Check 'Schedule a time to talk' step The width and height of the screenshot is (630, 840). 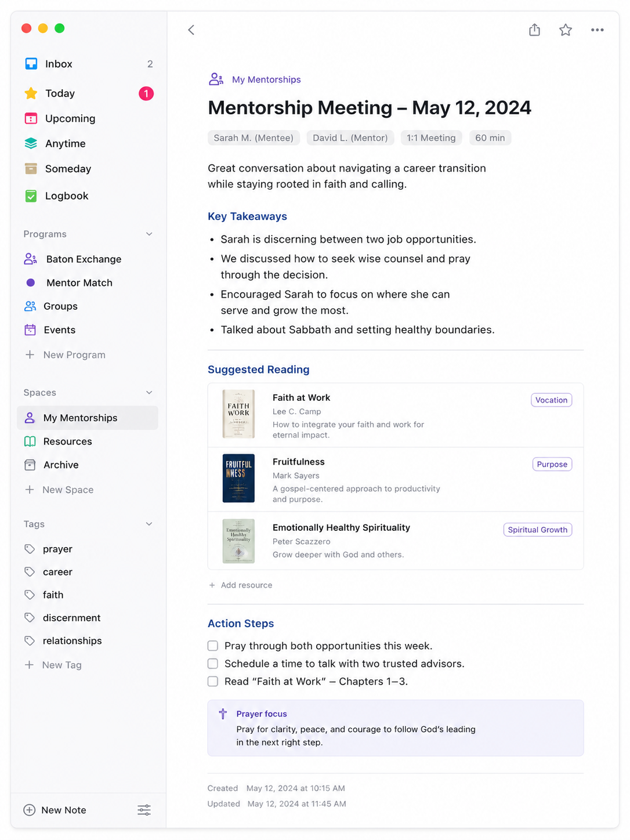pyautogui.click(x=213, y=664)
